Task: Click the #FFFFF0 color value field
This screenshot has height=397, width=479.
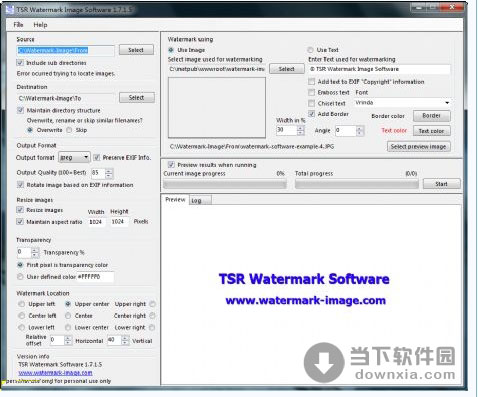Action: coord(95,277)
